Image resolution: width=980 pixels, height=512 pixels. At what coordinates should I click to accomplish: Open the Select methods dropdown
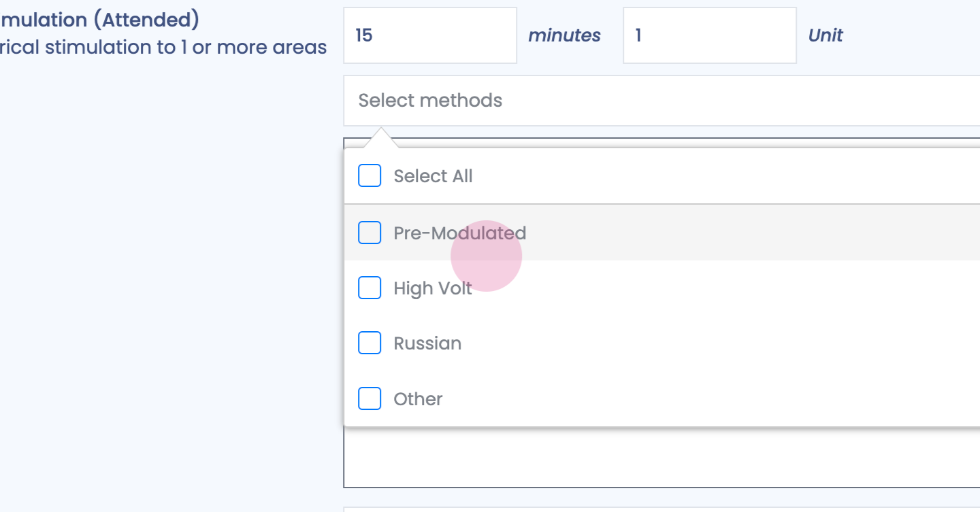(660, 101)
